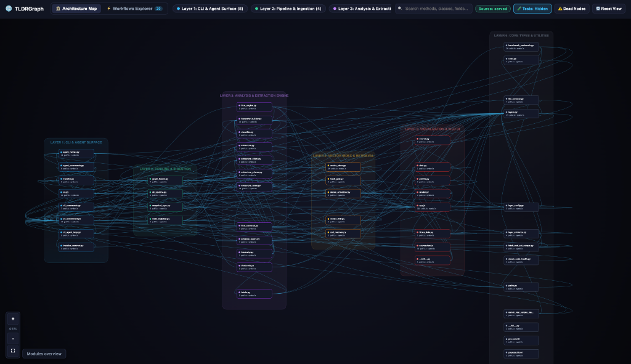The image size is (631, 364).
Task: Click Layer 6: Core Types & Utilities title
Action: click(521, 35)
